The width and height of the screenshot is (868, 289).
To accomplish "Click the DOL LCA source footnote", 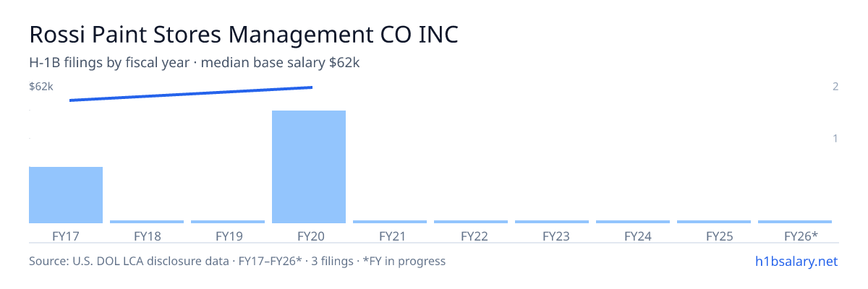I will point(237,261).
